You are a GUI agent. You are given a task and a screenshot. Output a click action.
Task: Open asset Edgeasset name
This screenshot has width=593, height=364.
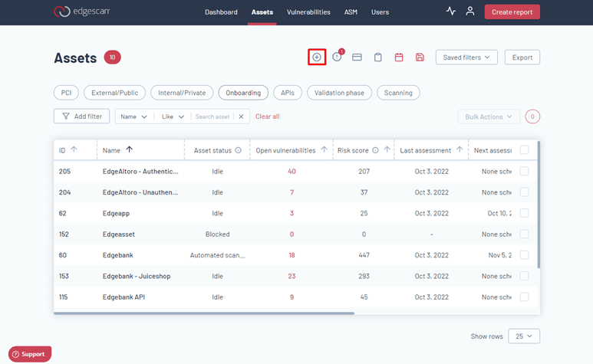point(119,234)
